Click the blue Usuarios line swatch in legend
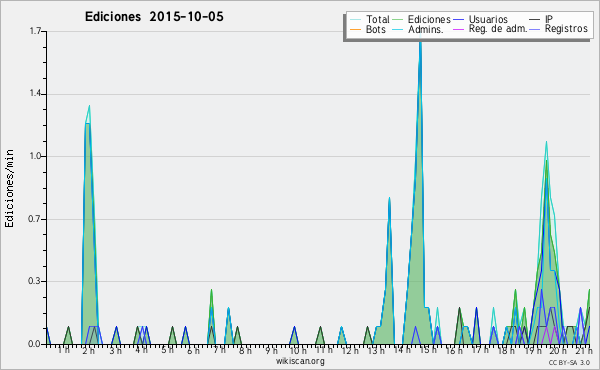Viewport: 600px width, 370px height. pyautogui.click(x=458, y=20)
